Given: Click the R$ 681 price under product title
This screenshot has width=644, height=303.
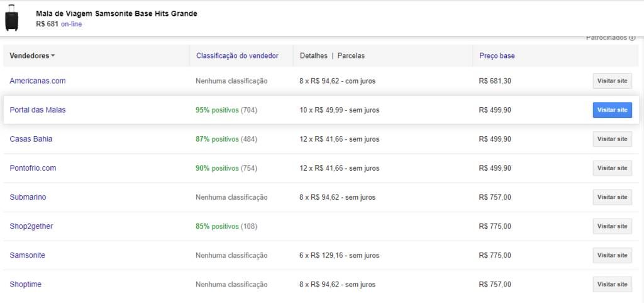Looking at the screenshot, I should pos(47,25).
